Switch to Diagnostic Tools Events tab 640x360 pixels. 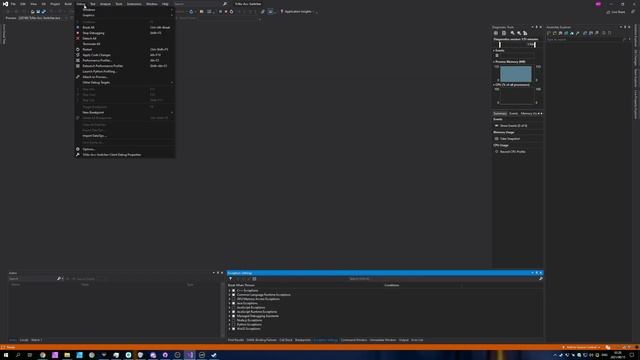tap(513, 113)
